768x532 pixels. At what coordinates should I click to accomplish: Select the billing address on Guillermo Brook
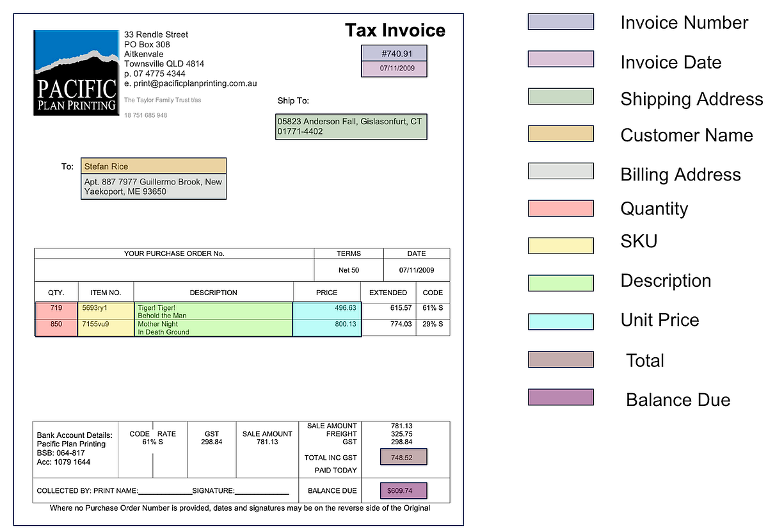153,186
